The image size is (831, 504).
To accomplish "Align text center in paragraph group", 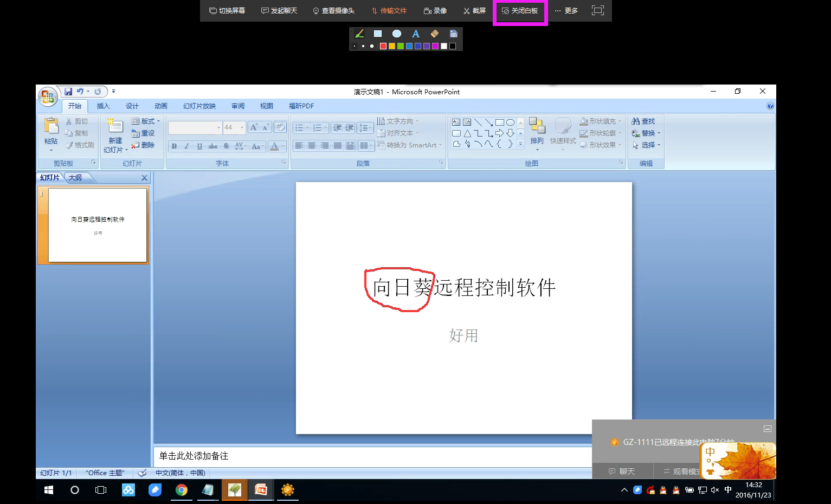I will [x=312, y=145].
